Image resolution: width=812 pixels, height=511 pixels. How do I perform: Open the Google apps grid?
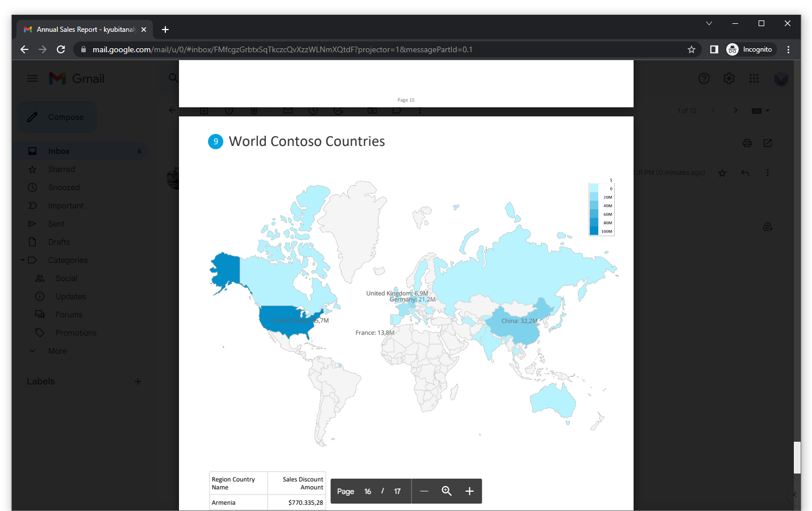pyautogui.click(x=754, y=78)
